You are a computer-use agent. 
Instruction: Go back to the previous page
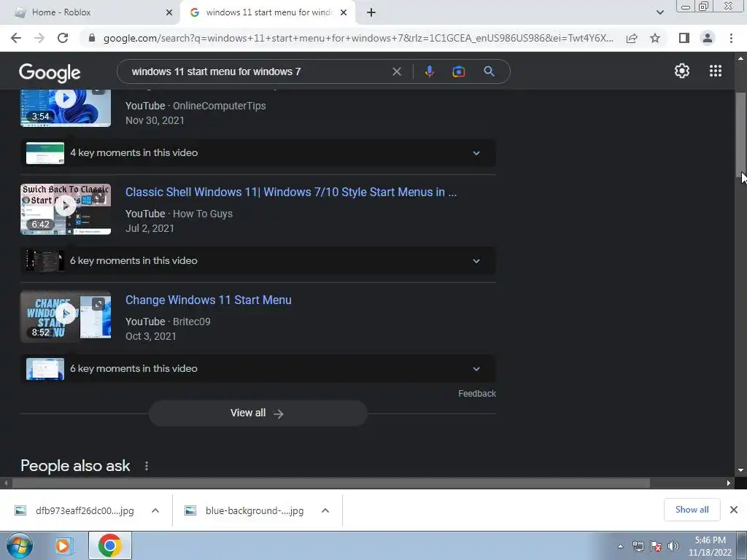click(16, 38)
